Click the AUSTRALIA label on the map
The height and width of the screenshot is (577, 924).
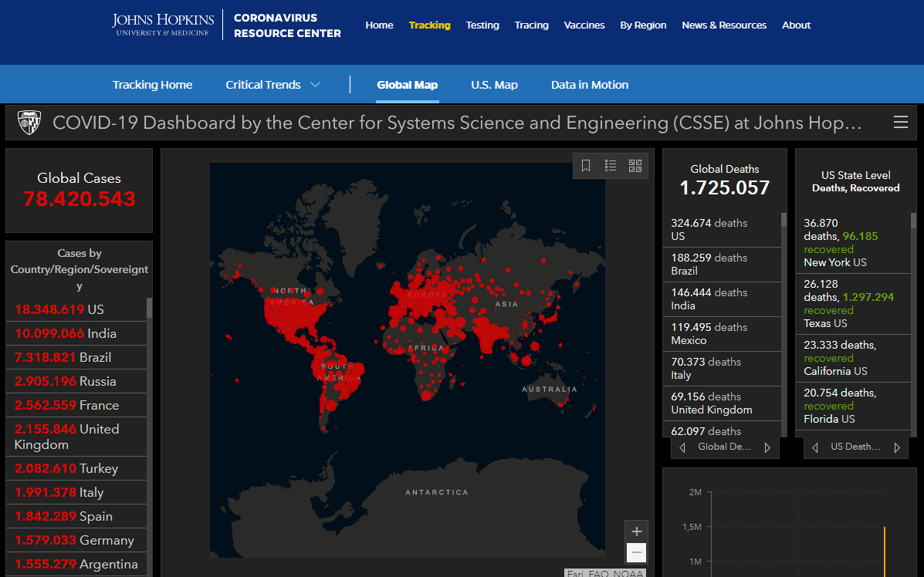[549, 390]
